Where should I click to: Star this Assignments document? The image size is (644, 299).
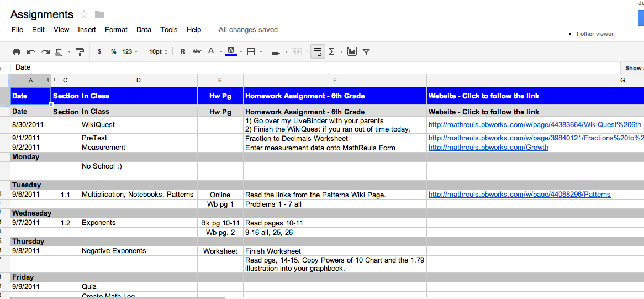click(x=84, y=14)
